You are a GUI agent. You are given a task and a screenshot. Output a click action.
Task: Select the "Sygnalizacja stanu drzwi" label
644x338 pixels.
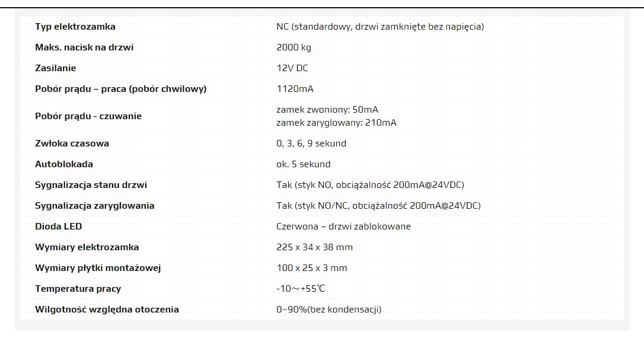tap(91, 185)
